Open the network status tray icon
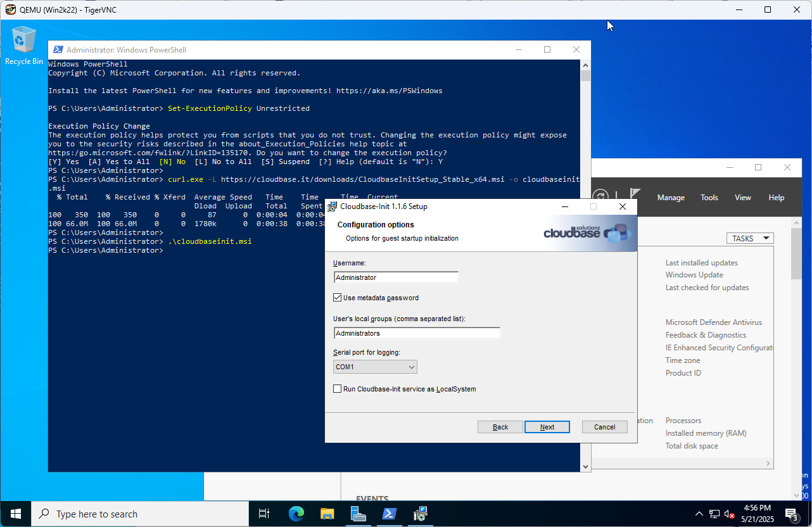This screenshot has height=527, width=812. [x=714, y=514]
